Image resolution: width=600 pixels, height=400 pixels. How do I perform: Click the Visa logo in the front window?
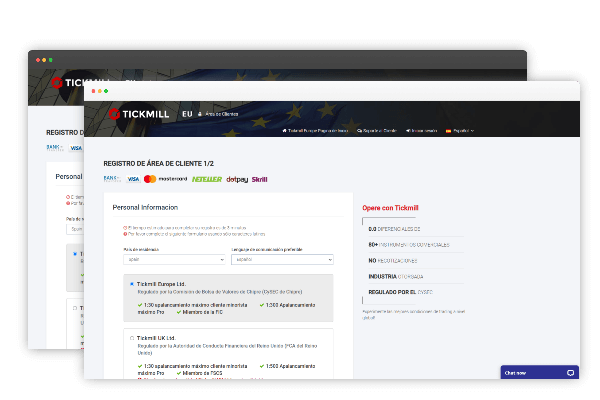133,179
